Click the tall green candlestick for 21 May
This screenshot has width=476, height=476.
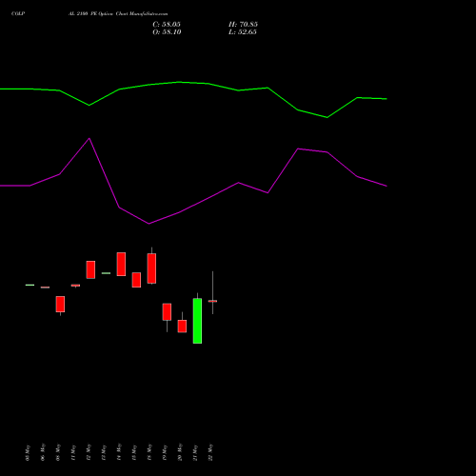point(197,321)
